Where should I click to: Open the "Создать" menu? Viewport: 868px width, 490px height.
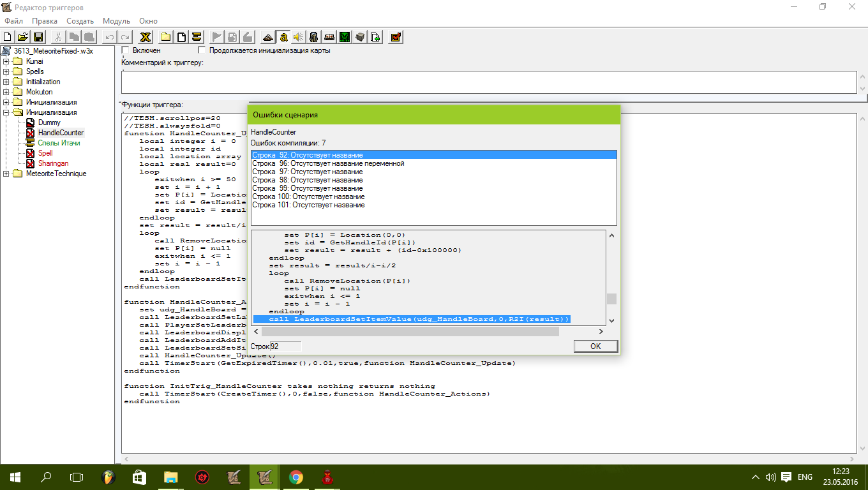80,21
